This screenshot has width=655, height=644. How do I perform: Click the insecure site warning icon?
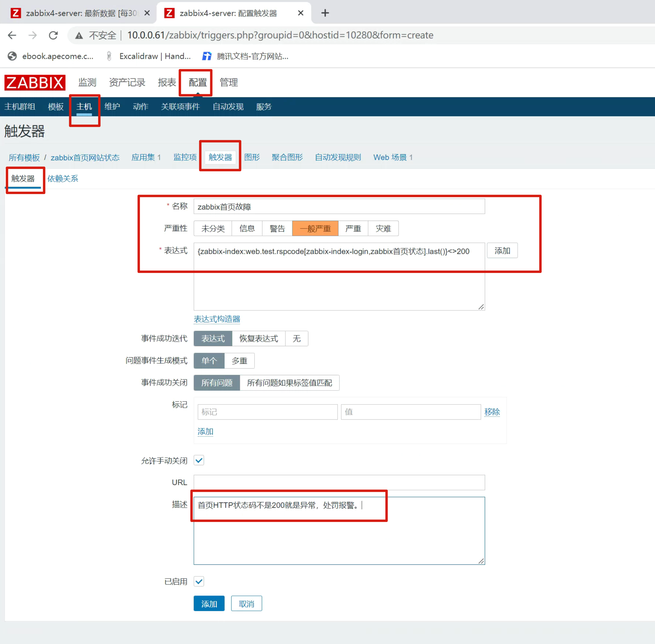tap(79, 35)
